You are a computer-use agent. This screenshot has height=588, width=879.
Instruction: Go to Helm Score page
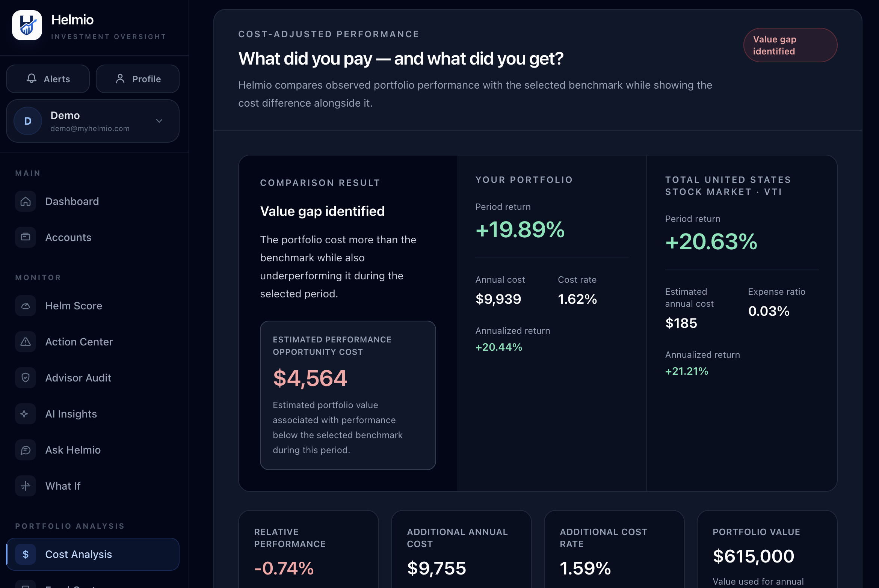click(93, 306)
